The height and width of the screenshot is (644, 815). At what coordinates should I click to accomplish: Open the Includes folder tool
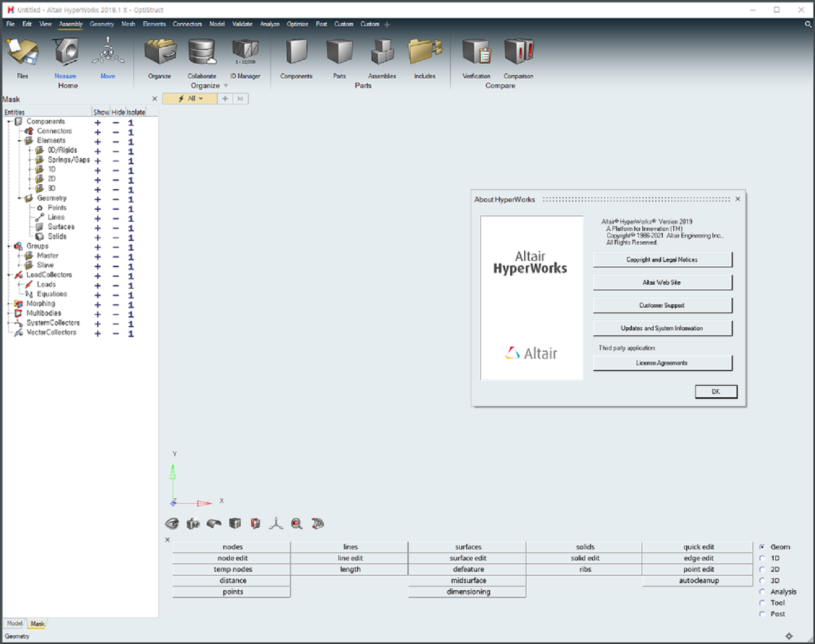click(x=425, y=58)
